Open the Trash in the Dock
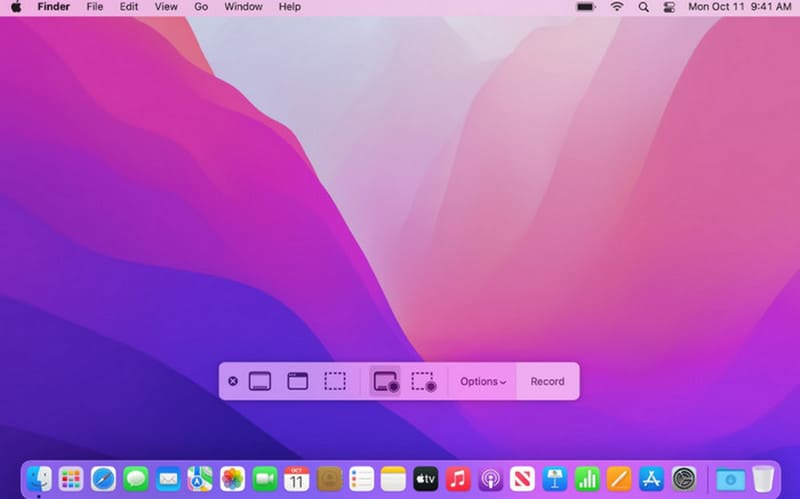The width and height of the screenshot is (800, 499). coord(763,479)
